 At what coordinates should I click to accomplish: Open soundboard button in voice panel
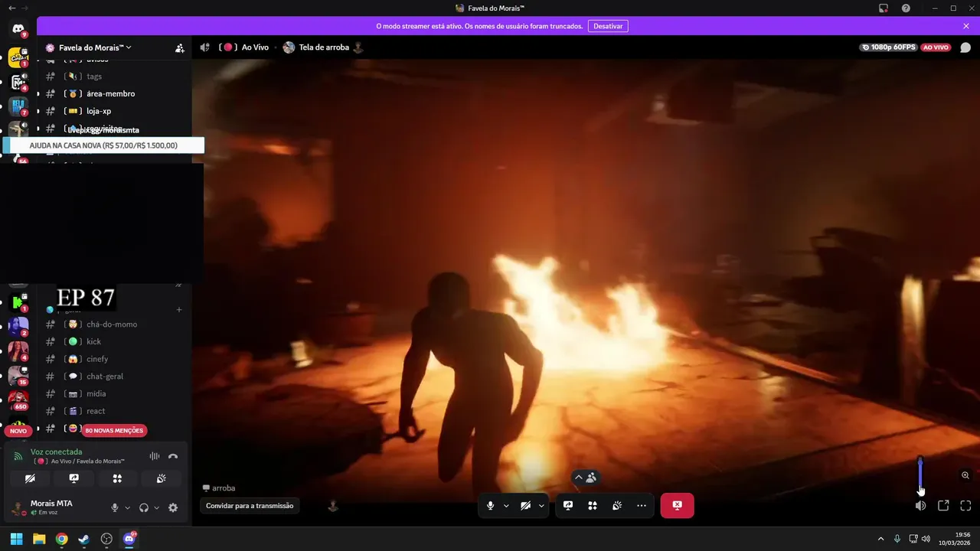point(161,478)
